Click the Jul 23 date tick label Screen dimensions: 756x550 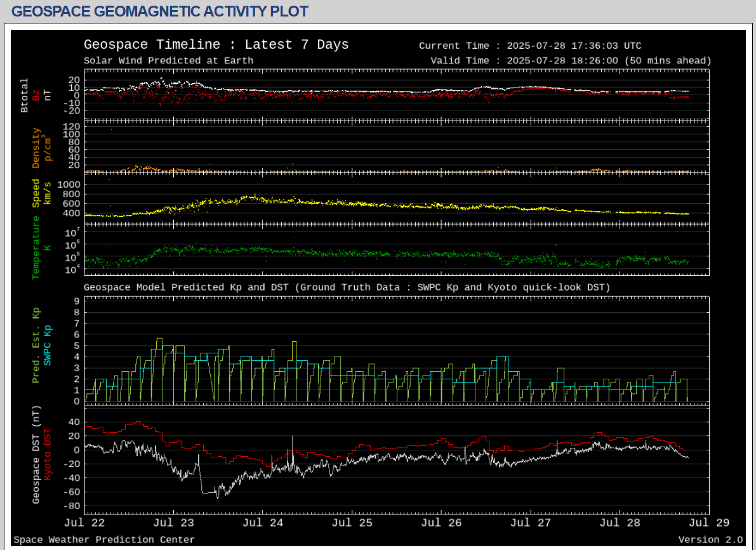coord(174,523)
